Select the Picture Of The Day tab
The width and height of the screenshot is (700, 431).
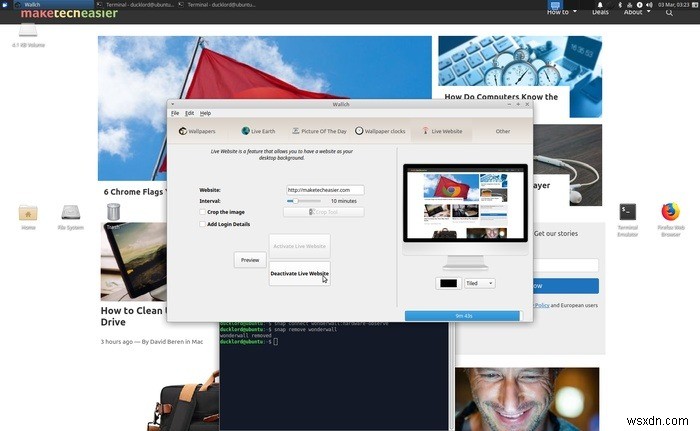[x=319, y=131]
